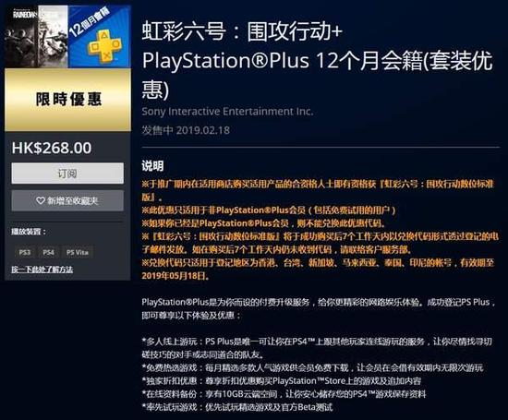Click the 虹彩六号 product title

tap(317, 61)
